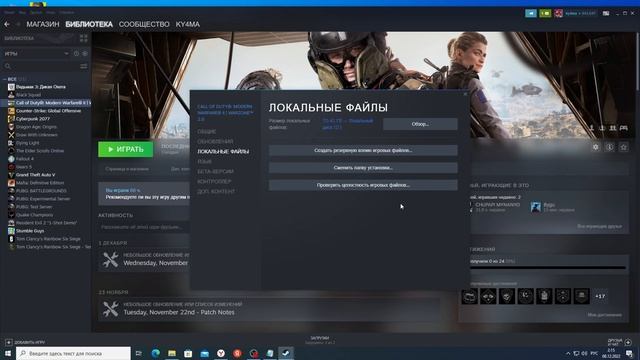Select КОНТРОЛЛЕР in properties sidebar
The height and width of the screenshot is (360, 640).
tap(214, 181)
